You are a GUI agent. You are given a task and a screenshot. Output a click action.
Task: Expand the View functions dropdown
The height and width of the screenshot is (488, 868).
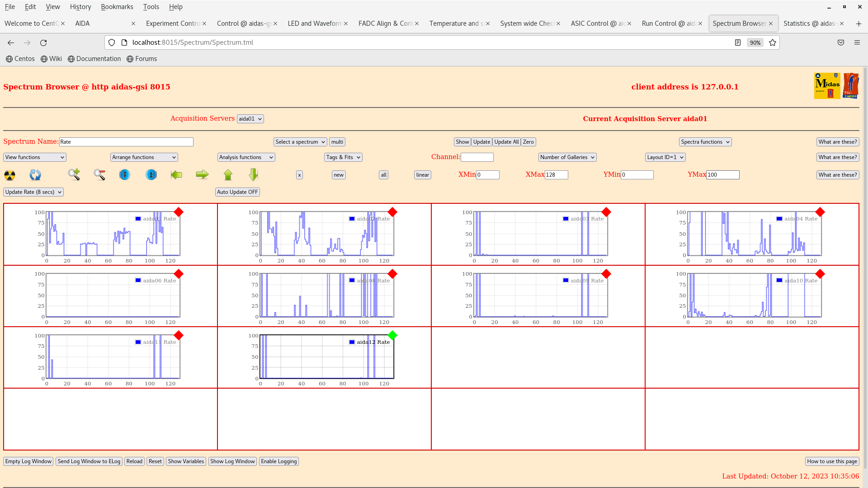(x=35, y=157)
